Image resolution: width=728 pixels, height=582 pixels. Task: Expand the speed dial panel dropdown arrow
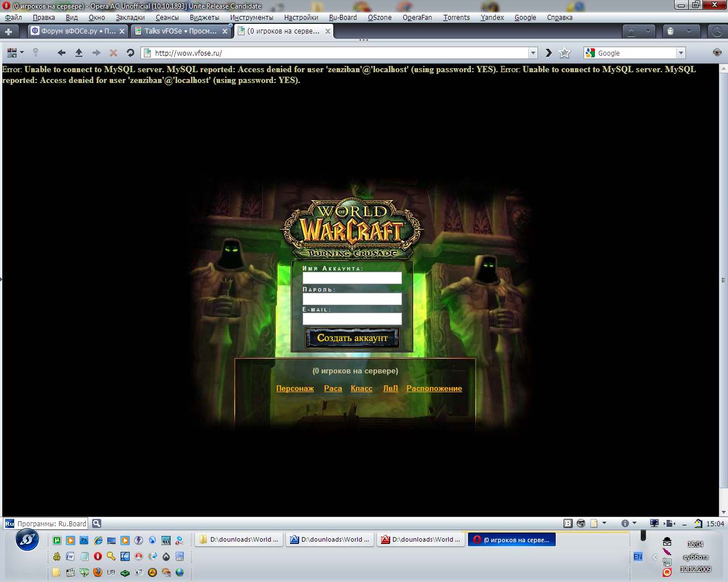[x=22, y=53]
